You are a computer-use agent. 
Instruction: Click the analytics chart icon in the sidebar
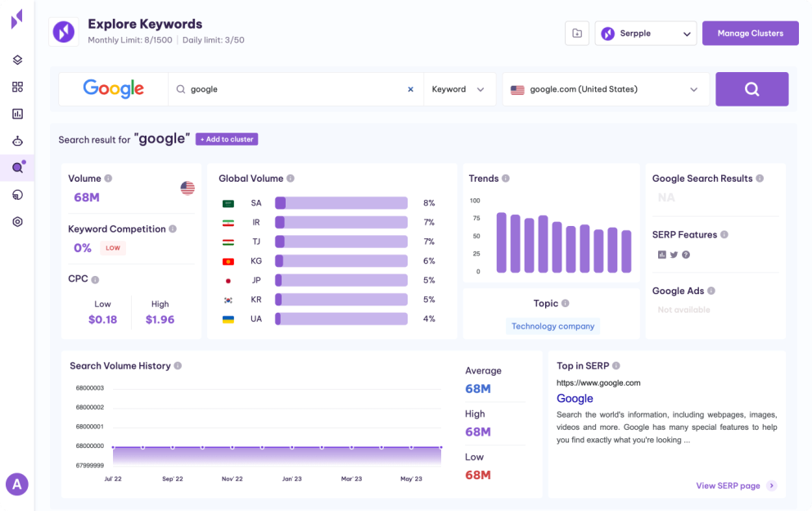click(17, 113)
